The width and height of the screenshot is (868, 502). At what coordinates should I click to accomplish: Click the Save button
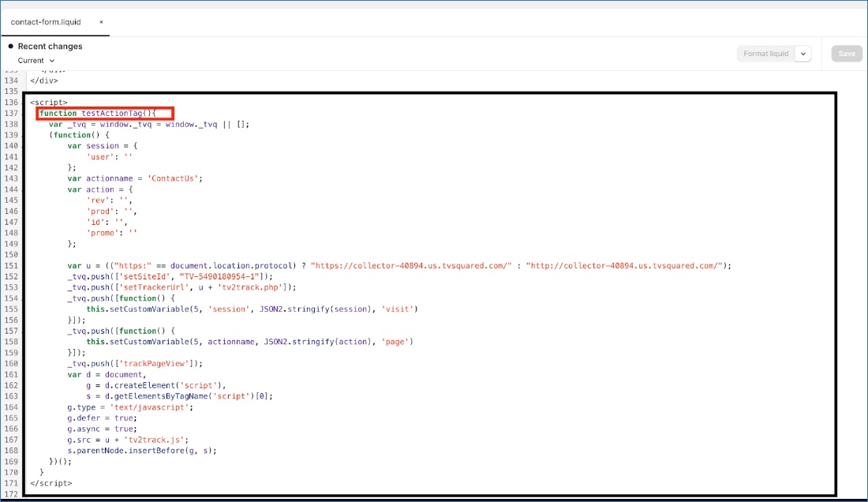[847, 54]
